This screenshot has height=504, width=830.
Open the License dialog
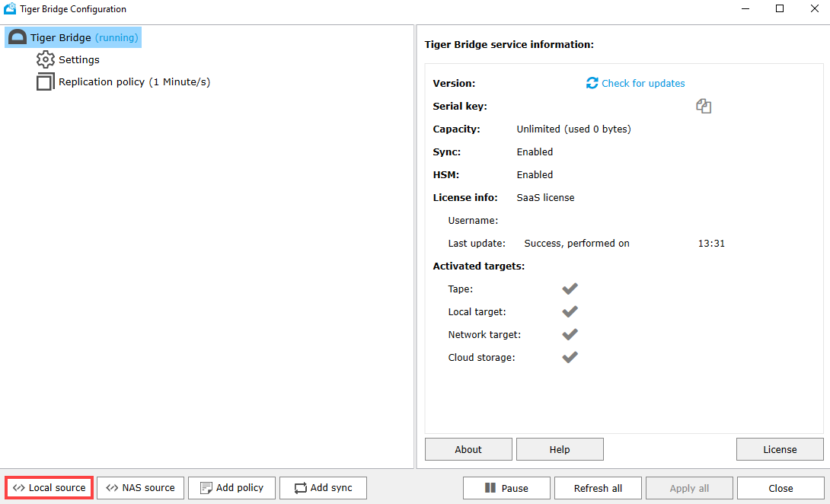(x=779, y=448)
